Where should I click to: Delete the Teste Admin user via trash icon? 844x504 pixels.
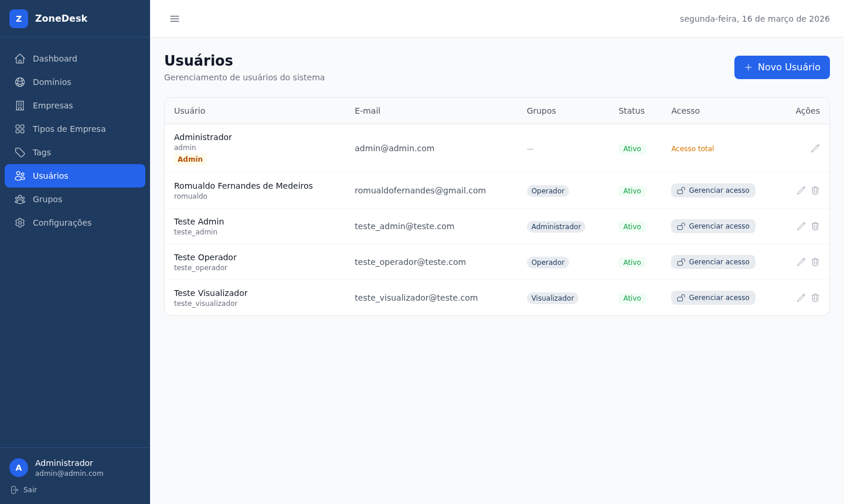point(815,226)
